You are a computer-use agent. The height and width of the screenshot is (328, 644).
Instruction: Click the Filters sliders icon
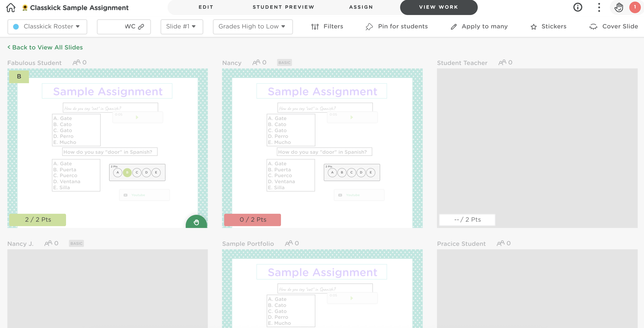315,27
